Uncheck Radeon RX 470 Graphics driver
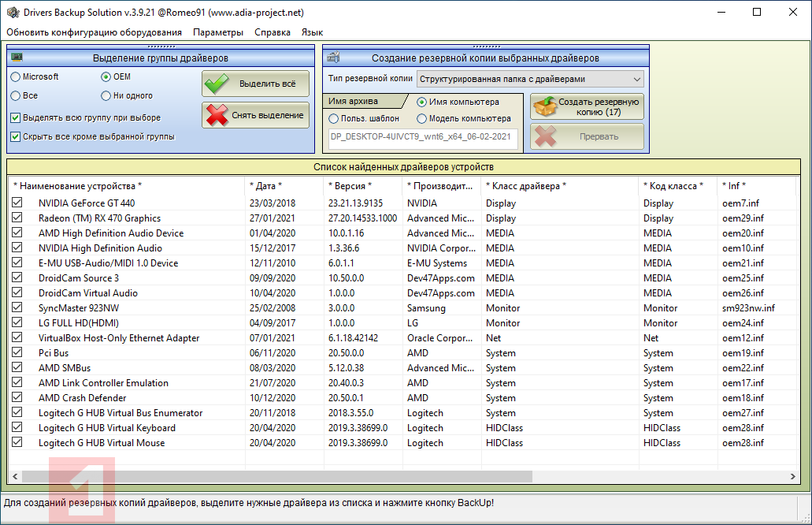 coord(17,218)
